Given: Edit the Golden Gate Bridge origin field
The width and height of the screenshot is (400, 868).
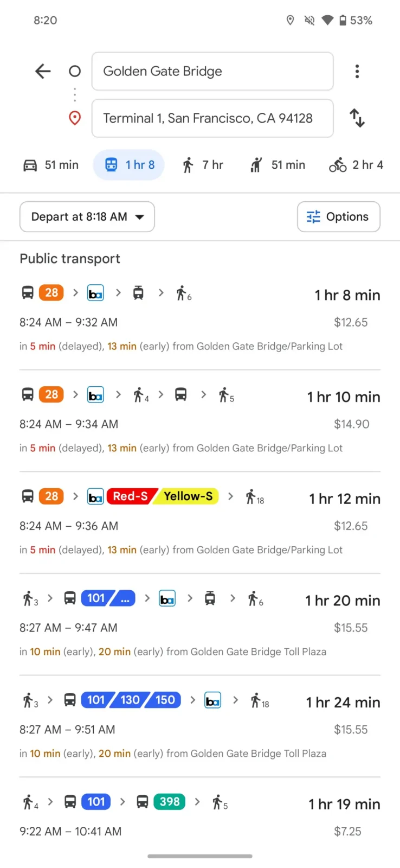Looking at the screenshot, I should tap(212, 71).
